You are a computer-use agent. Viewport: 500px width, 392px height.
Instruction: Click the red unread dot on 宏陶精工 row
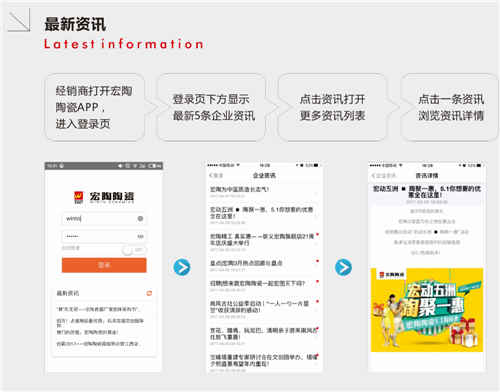pyautogui.click(x=317, y=234)
